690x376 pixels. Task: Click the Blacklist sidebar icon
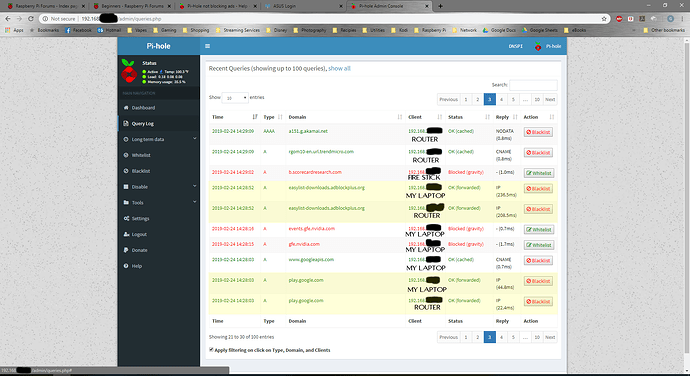126,171
